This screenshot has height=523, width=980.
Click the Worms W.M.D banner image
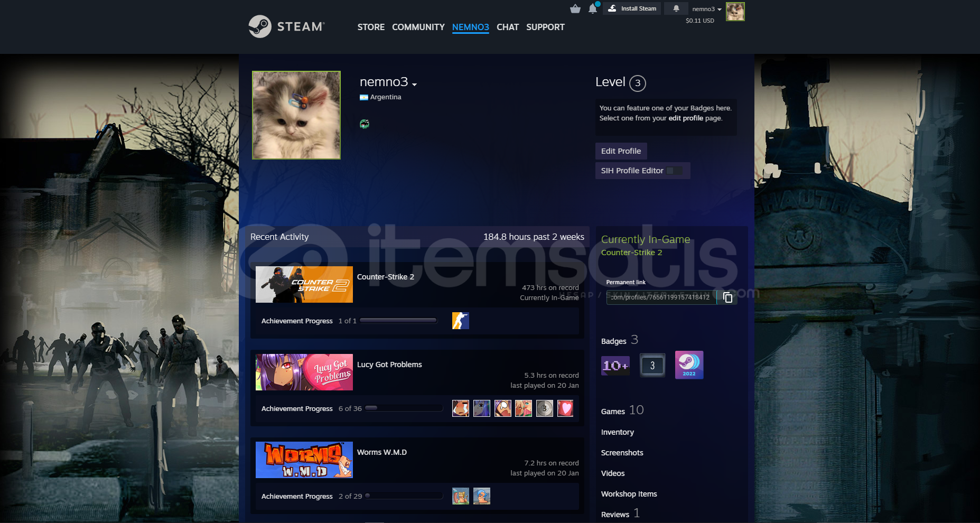(304, 460)
